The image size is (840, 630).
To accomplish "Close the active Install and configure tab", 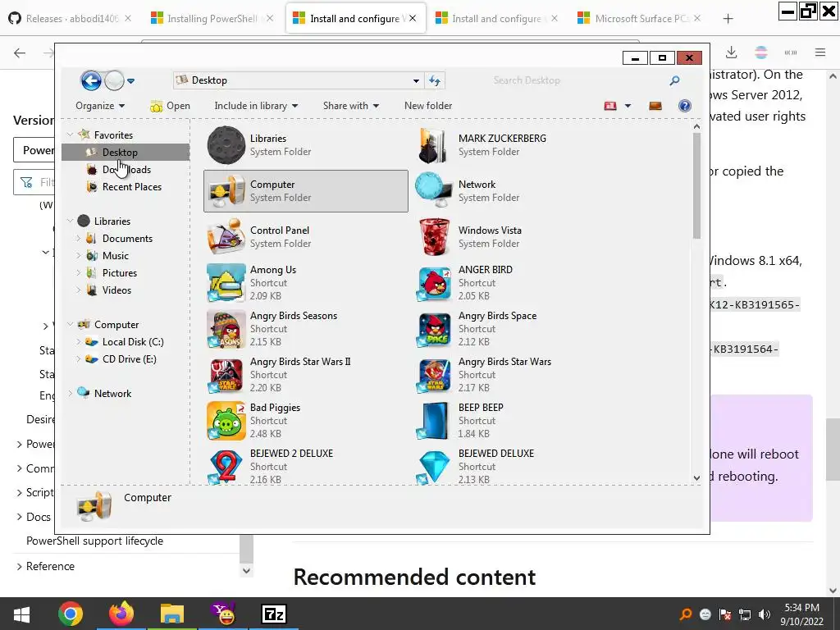I will click(413, 18).
